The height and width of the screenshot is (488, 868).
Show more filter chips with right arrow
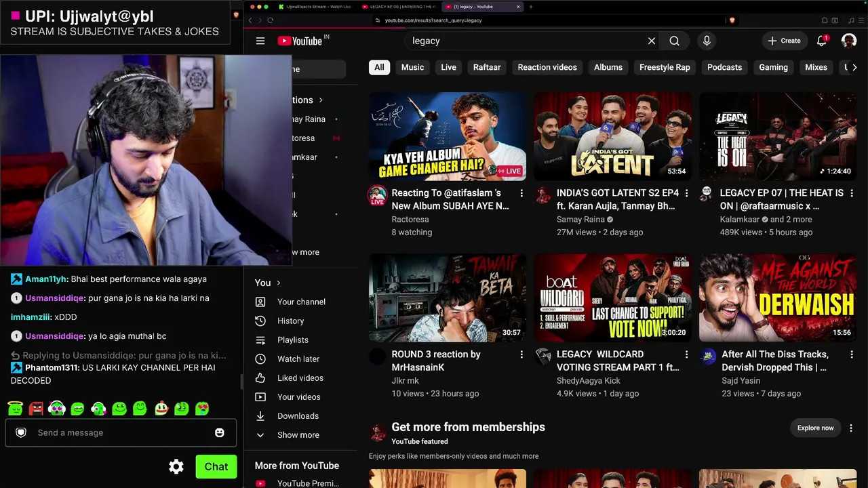click(854, 67)
